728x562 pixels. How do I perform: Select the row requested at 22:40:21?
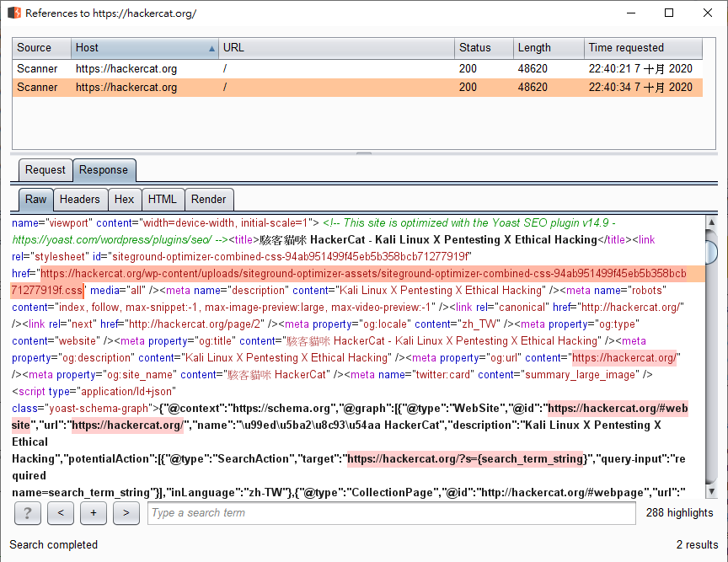click(357, 69)
